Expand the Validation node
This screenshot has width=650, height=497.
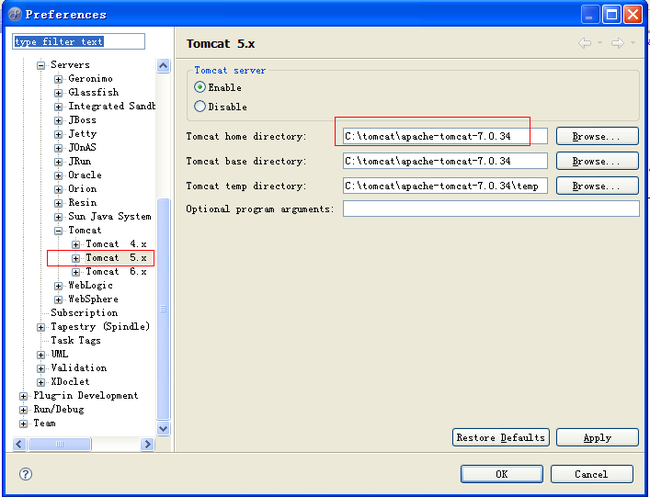coord(41,368)
